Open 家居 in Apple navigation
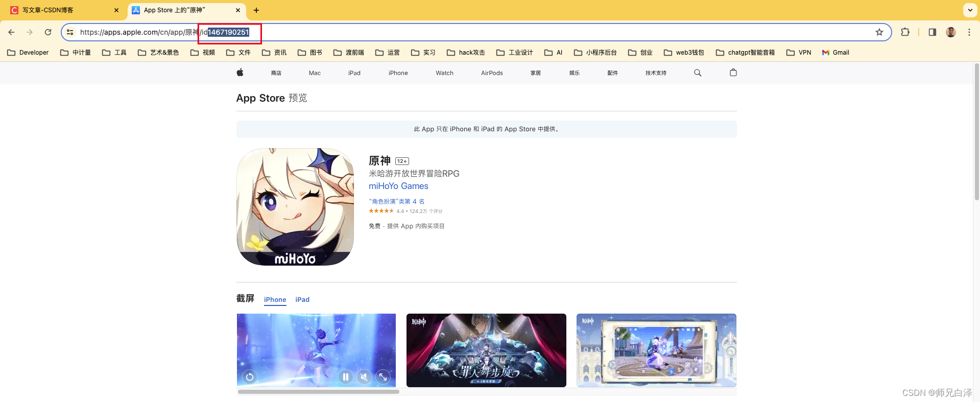This screenshot has height=402, width=980. 536,73
